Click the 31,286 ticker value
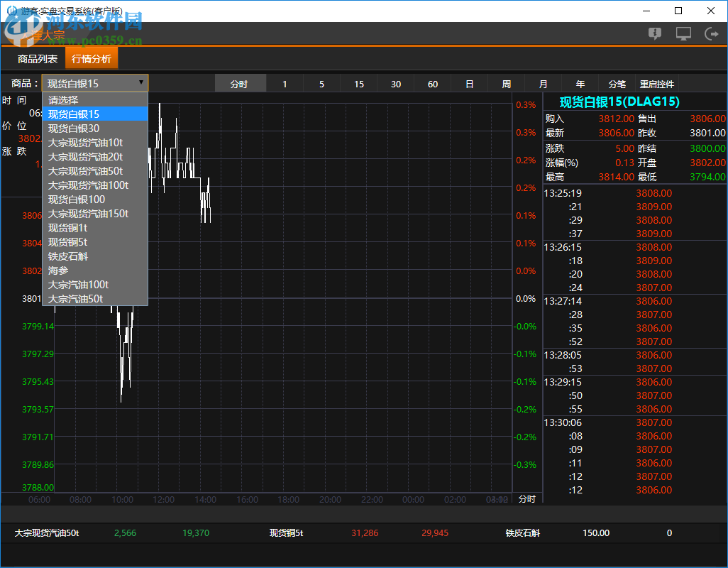Screen dimensions: 728x568 coord(365,533)
